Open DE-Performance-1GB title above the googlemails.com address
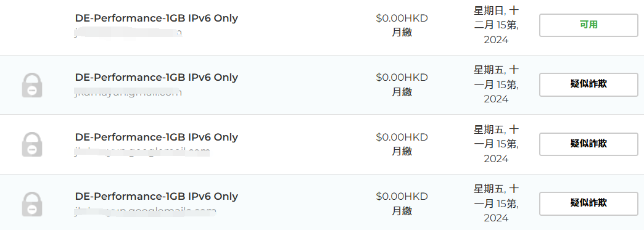Viewport: 644px width, 230px height. (157, 196)
